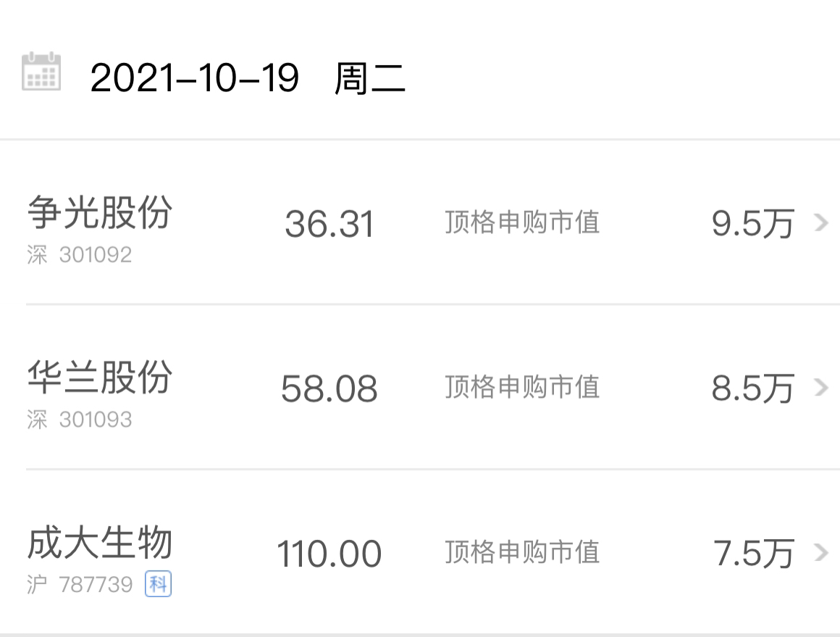Click the 58.08 issue price
The width and height of the screenshot is (840, 637).
coord(329,388)
